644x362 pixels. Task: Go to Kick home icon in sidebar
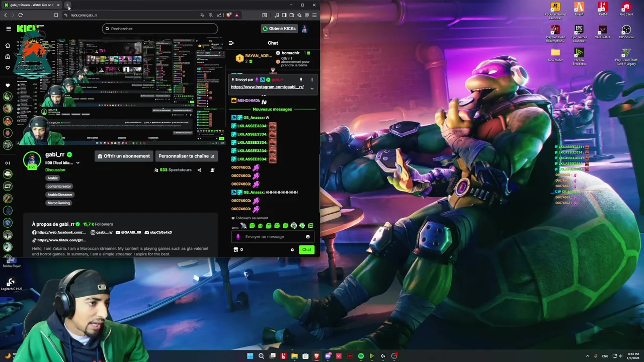(x=8, y=46)
